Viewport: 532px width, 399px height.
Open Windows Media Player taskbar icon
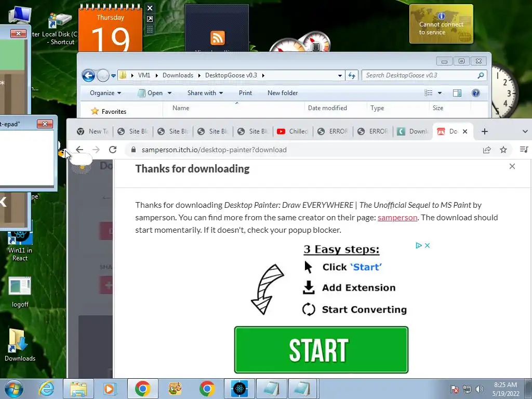(x=109, y=389)
